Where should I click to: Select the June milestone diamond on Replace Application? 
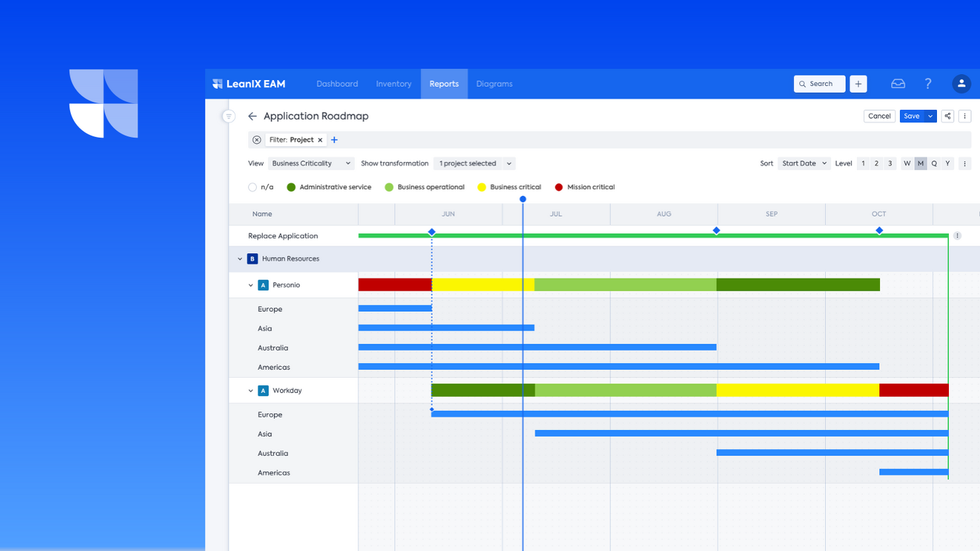pyautogui.click(x=432, y=232)
